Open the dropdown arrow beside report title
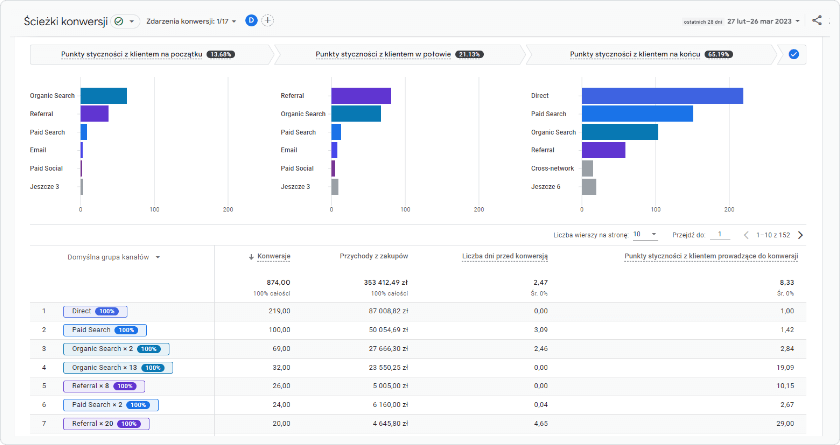This screenshot has height=445, width=840. pyautogui.click(x=132, y=21)
